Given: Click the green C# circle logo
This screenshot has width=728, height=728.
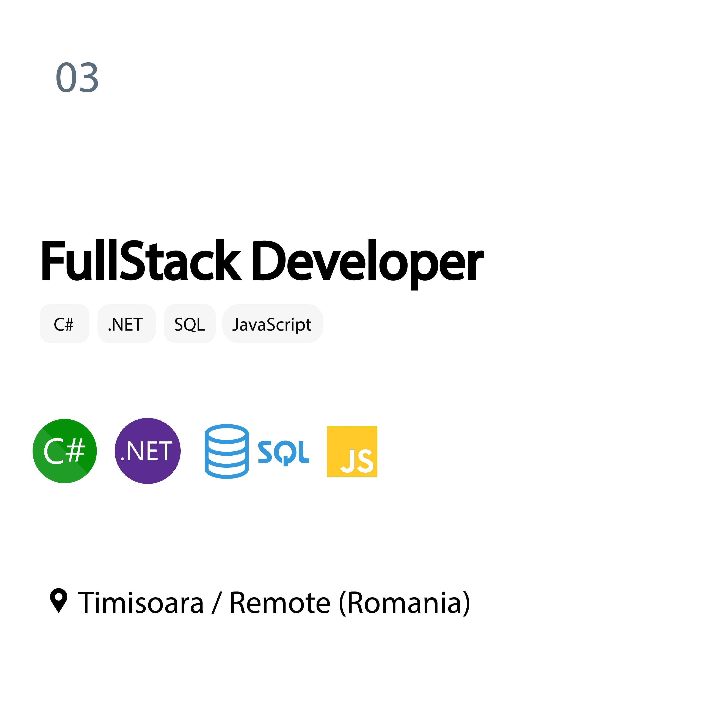Looking at the screenshot, I should pyautogui.click(x=64, y=451).
